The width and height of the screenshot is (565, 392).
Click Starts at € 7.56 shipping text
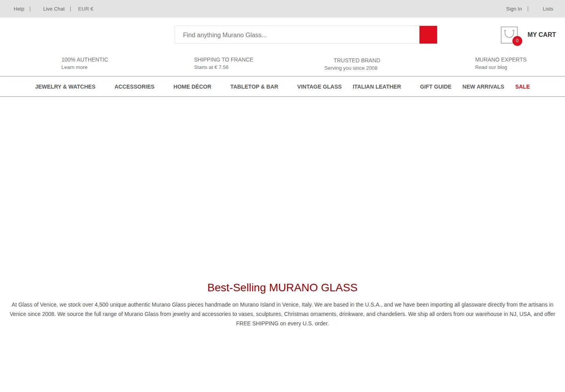click(211, 67)
